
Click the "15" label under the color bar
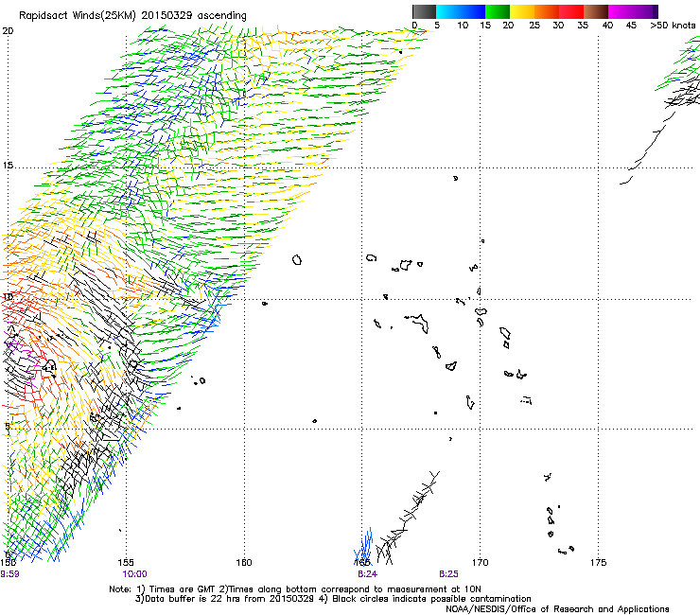pos(485,25)
